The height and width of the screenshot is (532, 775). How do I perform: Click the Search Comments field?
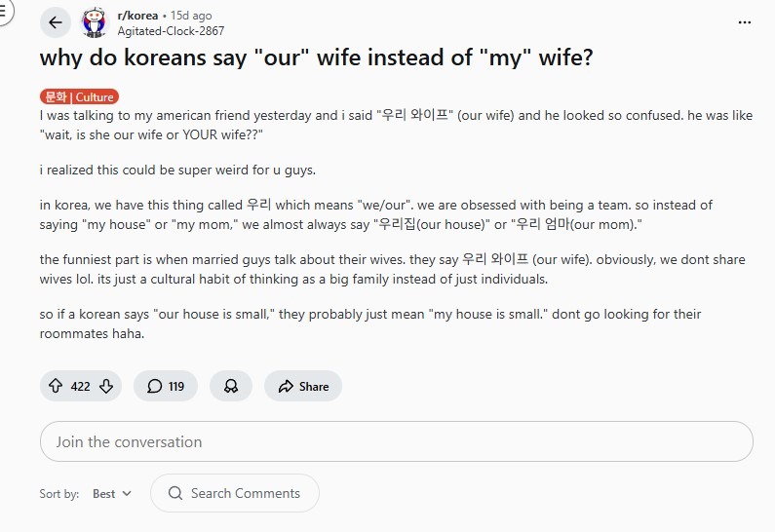(245, 493)
